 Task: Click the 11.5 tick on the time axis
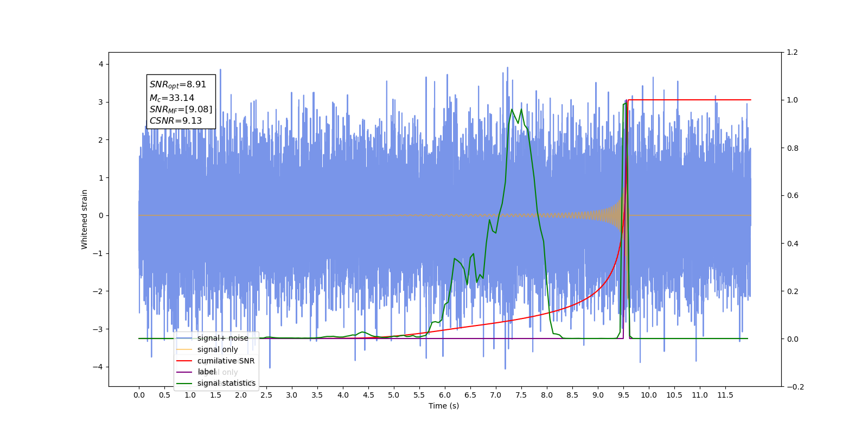[725, 395]
